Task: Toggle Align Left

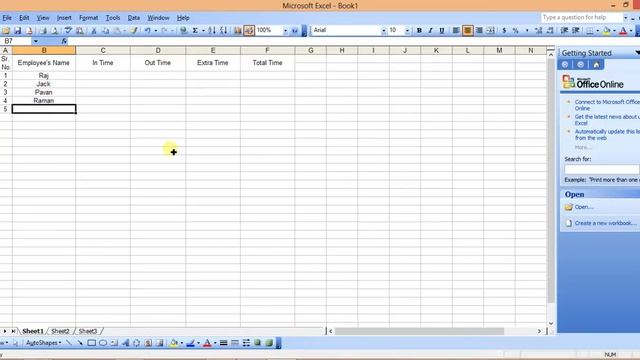Action: (456, 31)
